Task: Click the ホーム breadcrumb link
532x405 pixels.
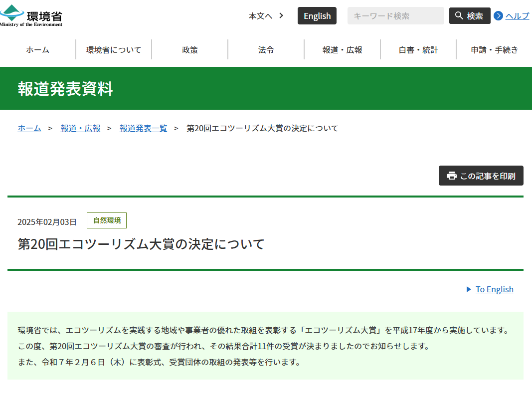Action: 29,128
